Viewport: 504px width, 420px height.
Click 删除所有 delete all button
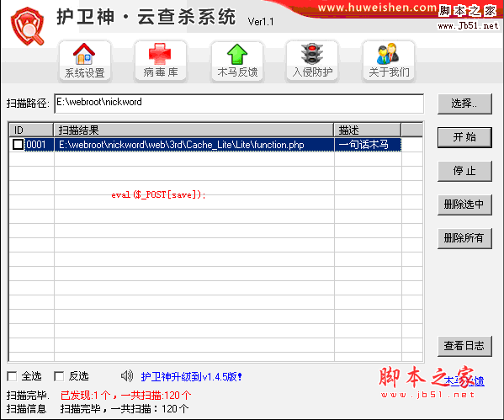[464, 238]
